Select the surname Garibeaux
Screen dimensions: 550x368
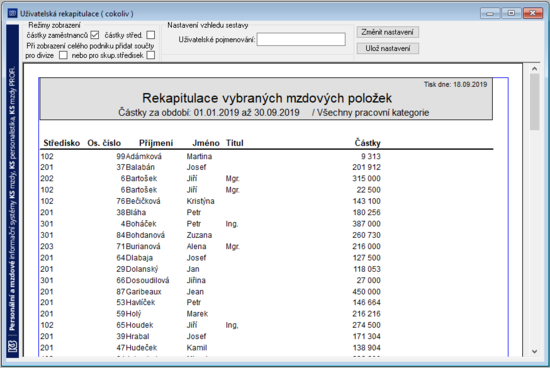point(143,292)
